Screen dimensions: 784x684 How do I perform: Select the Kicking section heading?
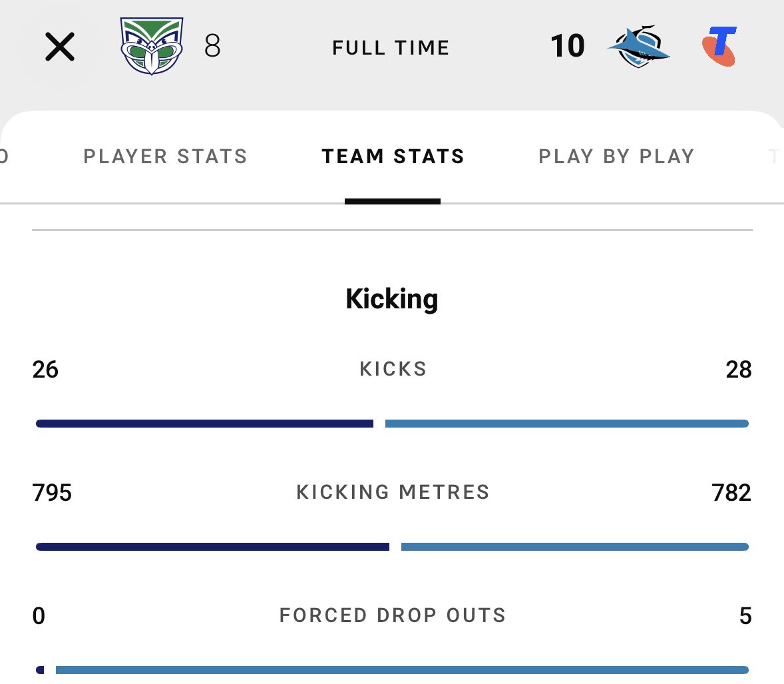pyautogui.click(x=392, y=299)
